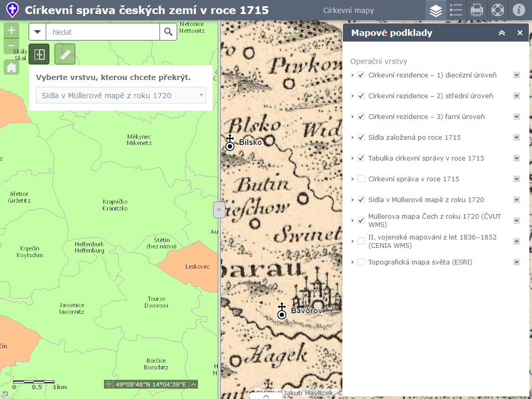Image resolution: width=532 pixels, height=399 pixels.
Task: Click the coordinate locate crosshair icon
Action: (x=108, y=384)
